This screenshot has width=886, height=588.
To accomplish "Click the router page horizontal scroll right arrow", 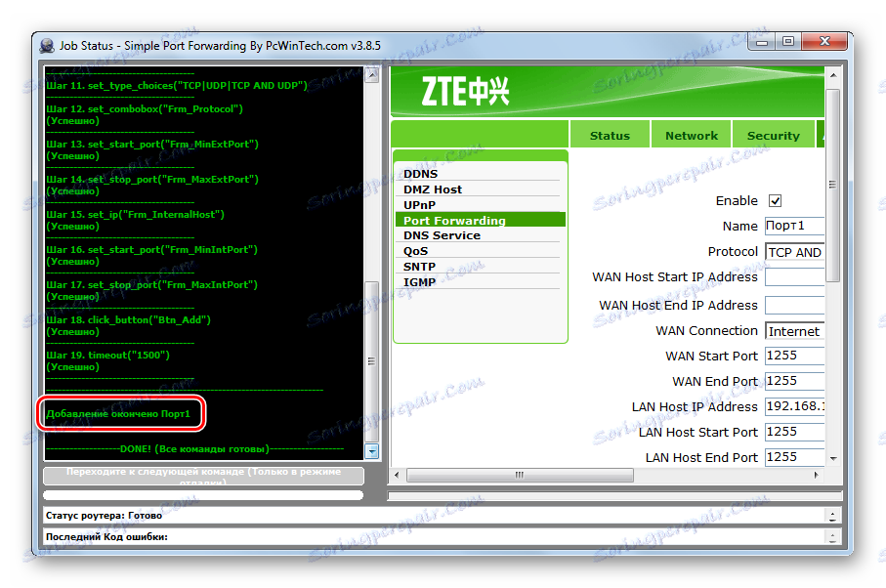I will coord(816,475).
